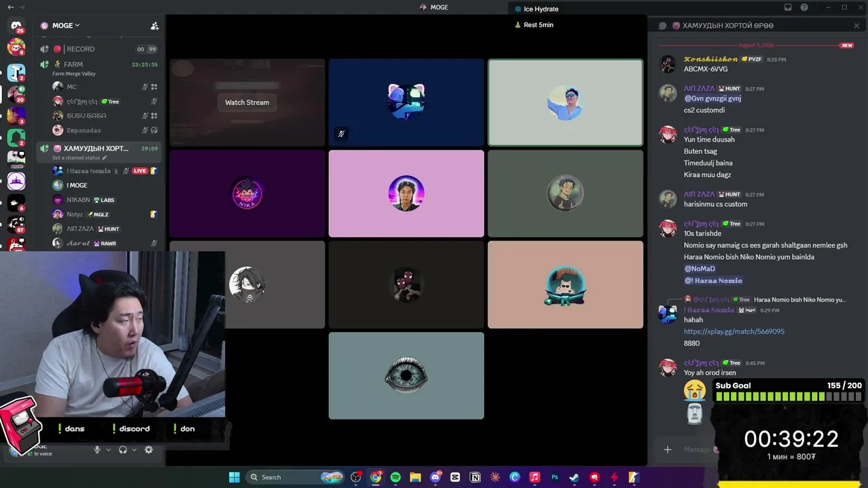Click the Konshiishon username in chat
868x488 pixels.
[711, 59]
